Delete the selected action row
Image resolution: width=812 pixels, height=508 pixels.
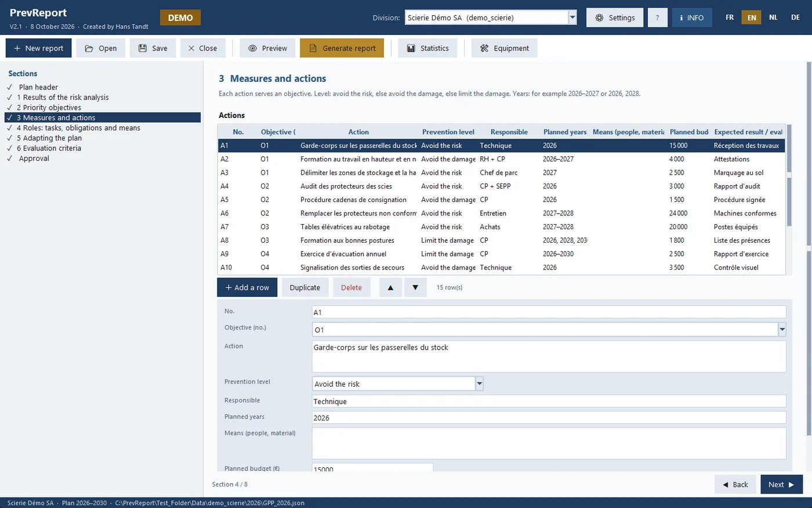pos(351,287)
